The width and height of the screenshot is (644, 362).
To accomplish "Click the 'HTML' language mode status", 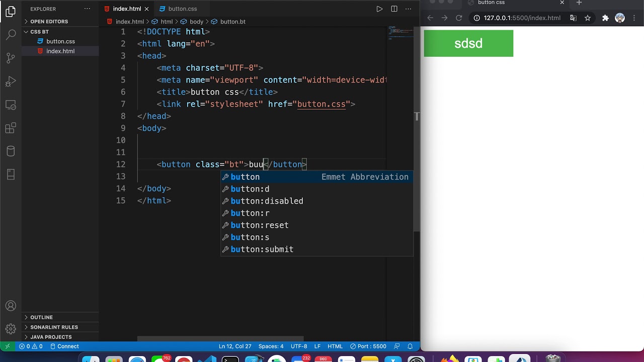I will tap(335, 346).
